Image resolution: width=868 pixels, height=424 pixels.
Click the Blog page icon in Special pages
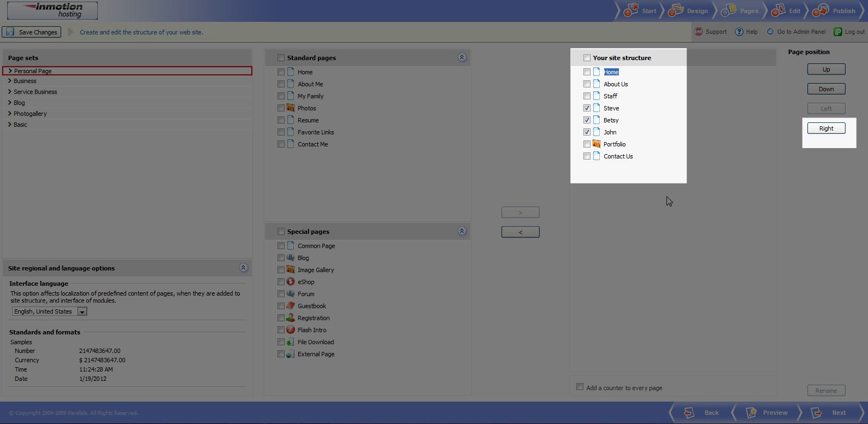pos(291,258)
